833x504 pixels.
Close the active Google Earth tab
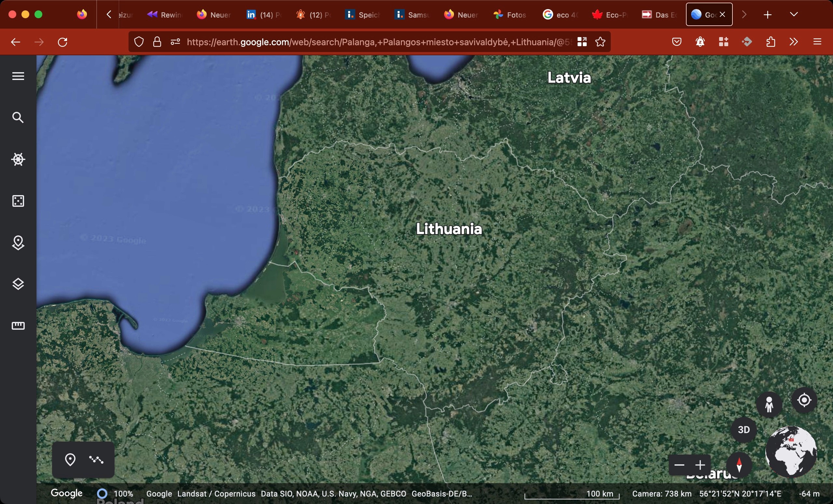pos(722,15)
